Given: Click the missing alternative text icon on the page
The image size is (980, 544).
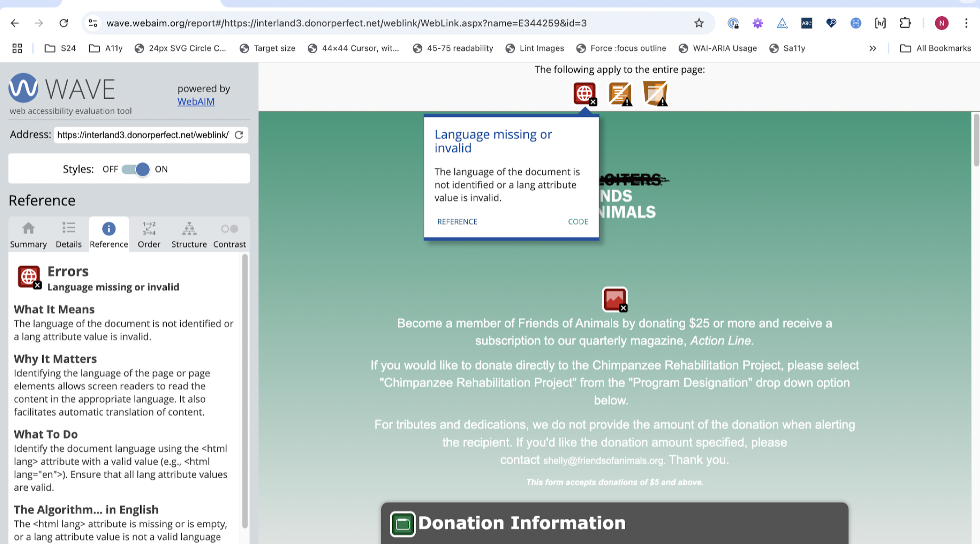Looking at the screenshot, I should pos(614,299).
